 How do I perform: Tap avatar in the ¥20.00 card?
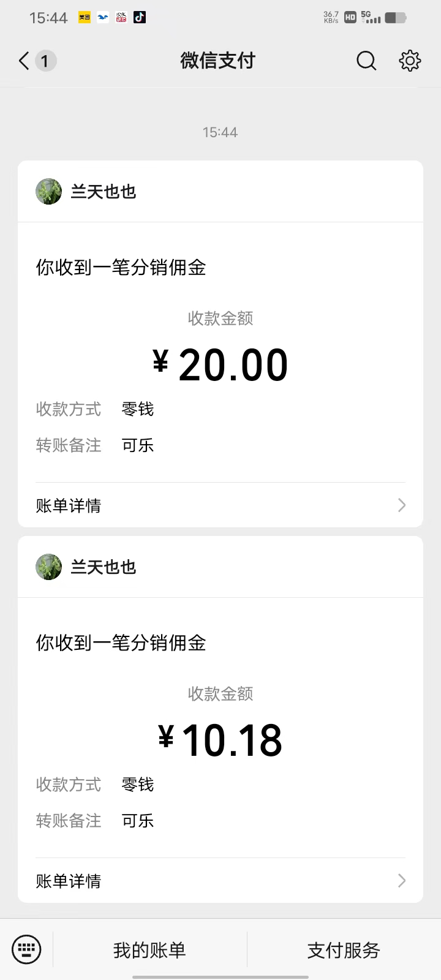[x=48, y=191]
